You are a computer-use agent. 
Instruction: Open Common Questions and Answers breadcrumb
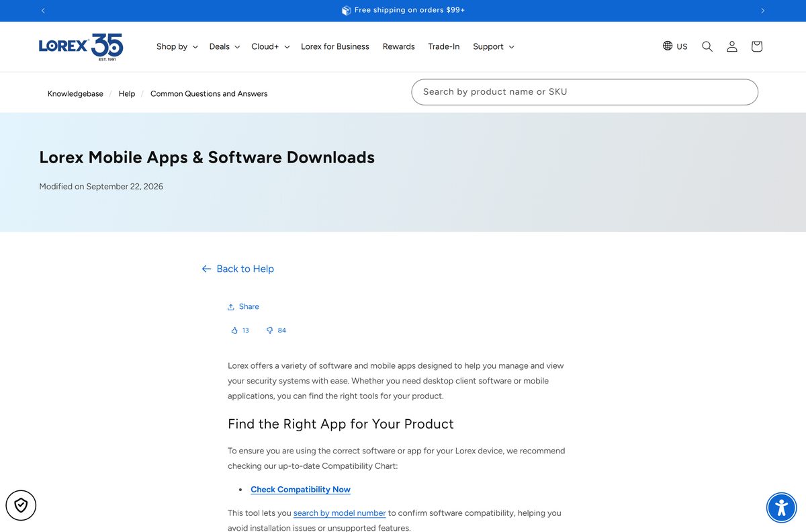point(209,94)
